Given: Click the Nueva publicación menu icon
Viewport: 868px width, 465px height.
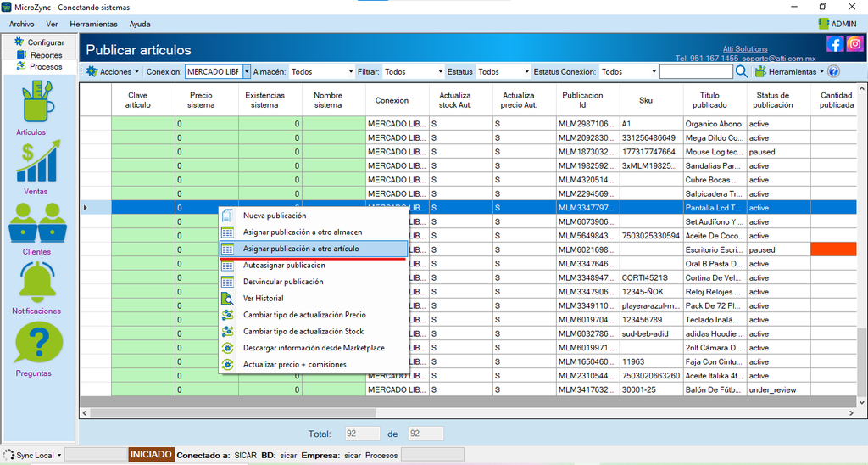Looking at the screenshot, I should click(x=227, y=216).
